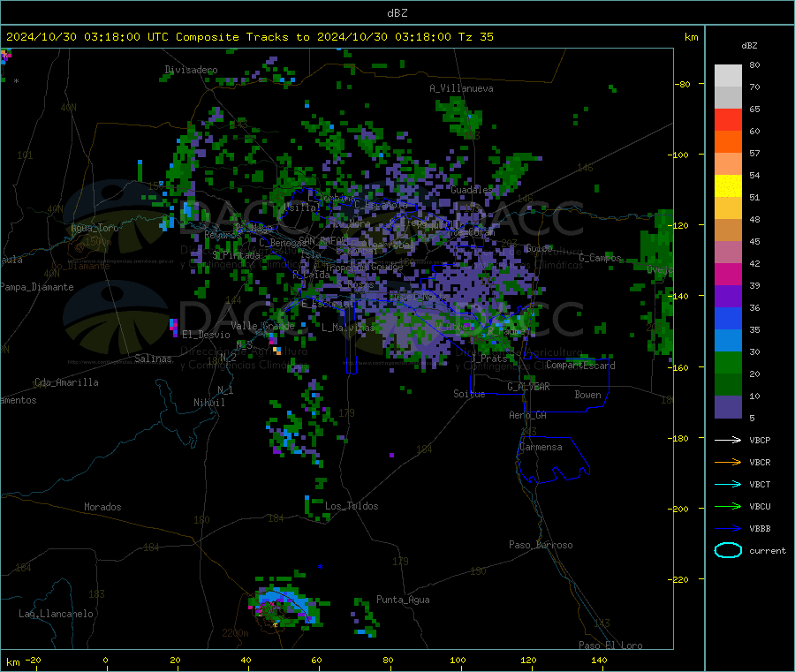The image size is (795, 672).
Task: Click the '100' tick on the horizontal axis
Action: tap(458, 660)
